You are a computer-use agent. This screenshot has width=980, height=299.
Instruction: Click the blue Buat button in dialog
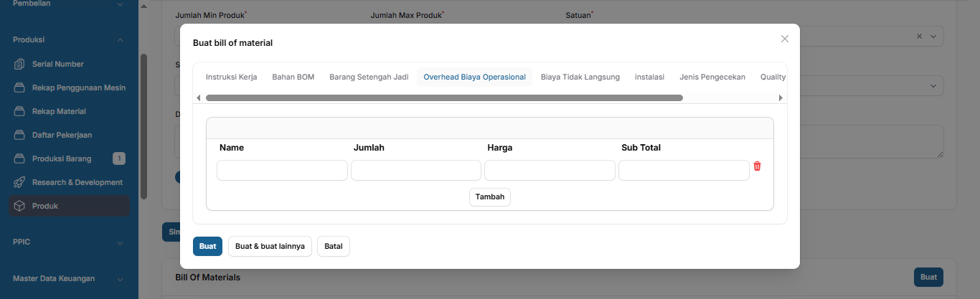[207, 246]
